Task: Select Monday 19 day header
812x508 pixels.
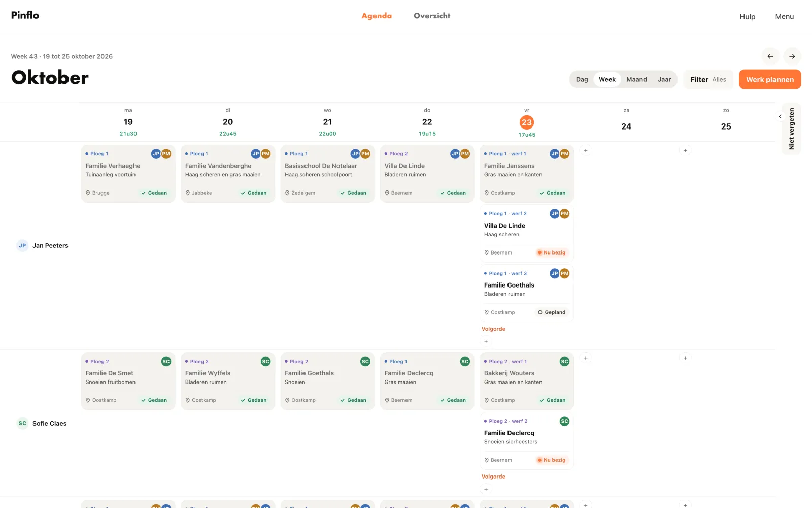Action: click(128, 122)
